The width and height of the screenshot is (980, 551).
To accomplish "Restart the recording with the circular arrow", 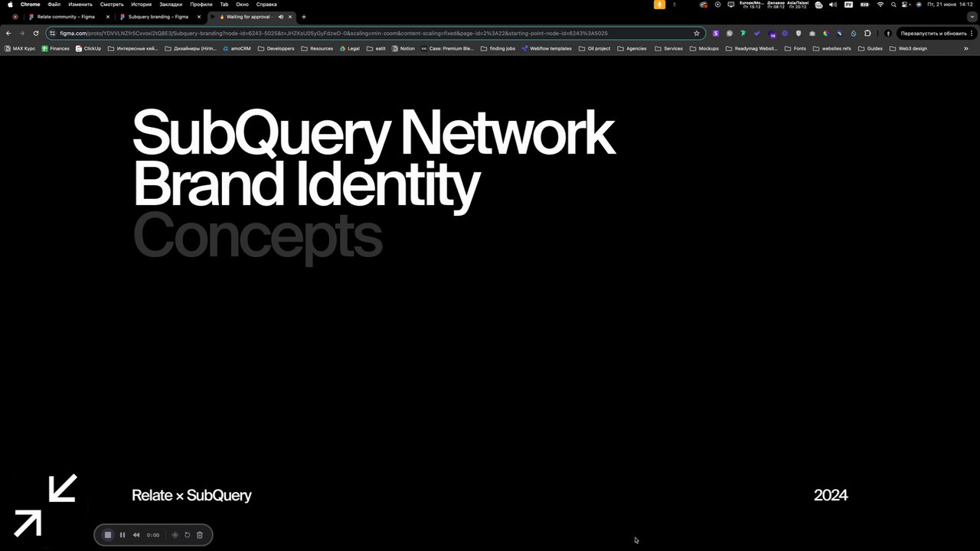I will [x=188, y=535].
